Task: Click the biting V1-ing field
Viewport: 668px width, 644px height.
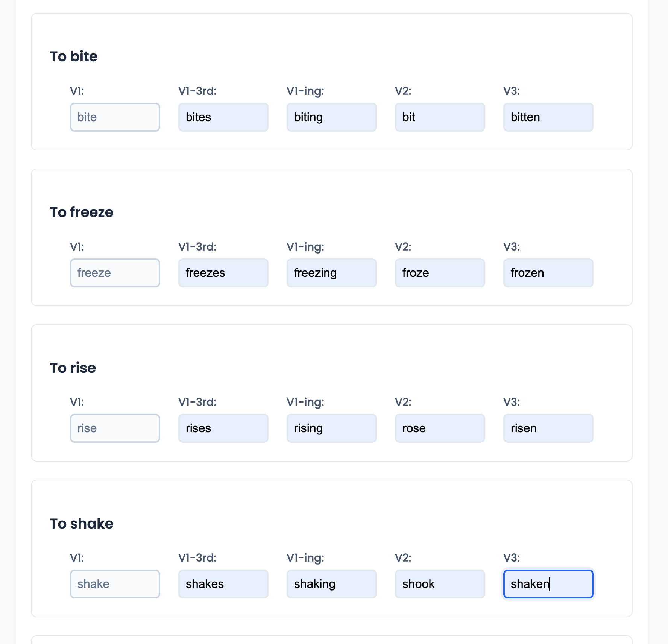Action: pyautogui.click(x=331, y=117)
